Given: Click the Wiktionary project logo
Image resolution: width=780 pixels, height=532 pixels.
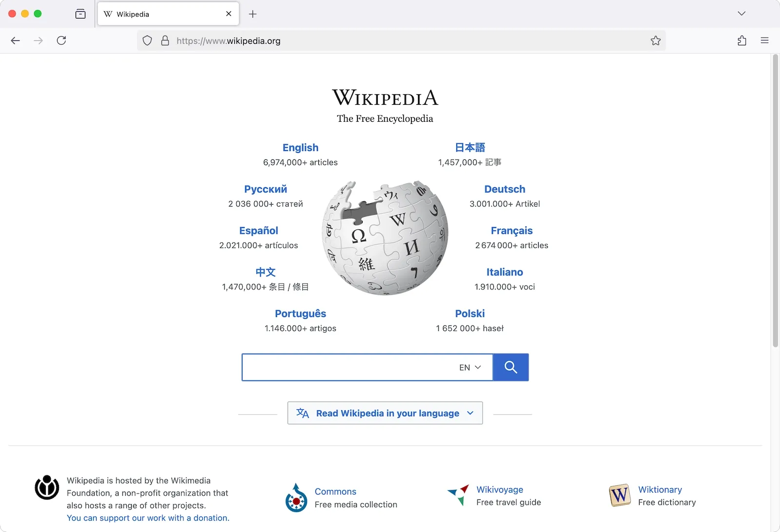Looking at the screenshot, I should 620,495.
